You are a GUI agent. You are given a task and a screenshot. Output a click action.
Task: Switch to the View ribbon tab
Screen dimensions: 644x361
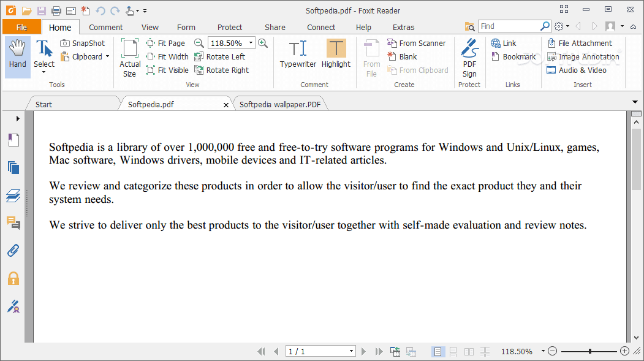pyautogui.click(x=150, y=27)
